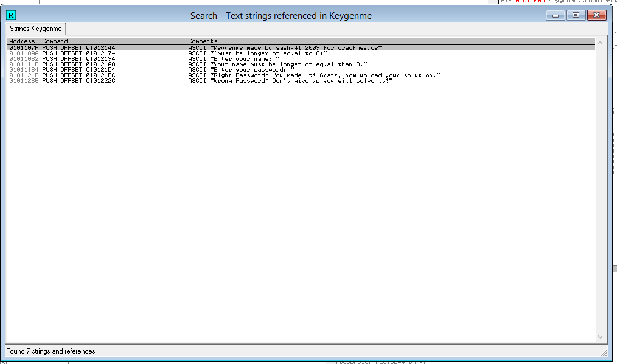Sort by the Address column header
The image size is (617, 364).
pyautogui.click(x=24, y=41)
